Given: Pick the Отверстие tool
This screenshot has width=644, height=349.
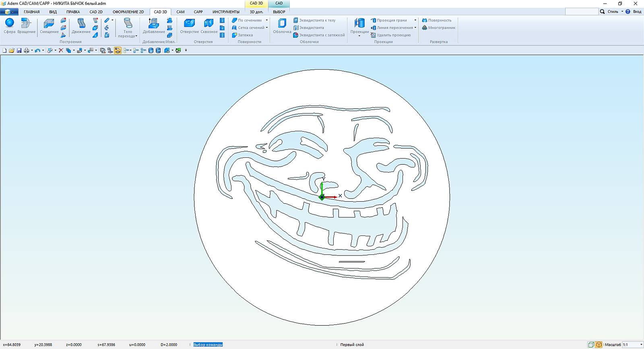Looking at the screenshot, I should [189, 26].
